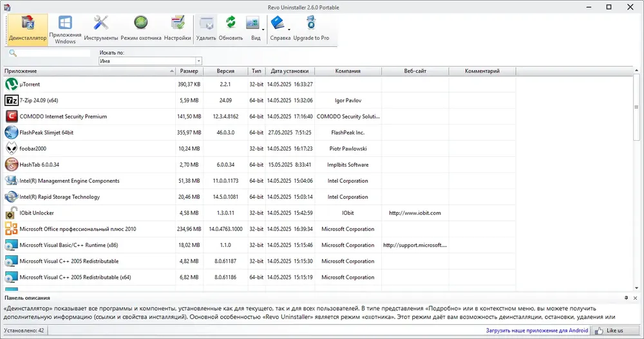This screenshot has width=644, height=339.
Task: Open the Windows Apps toolbar section
Action: [65, 29]
